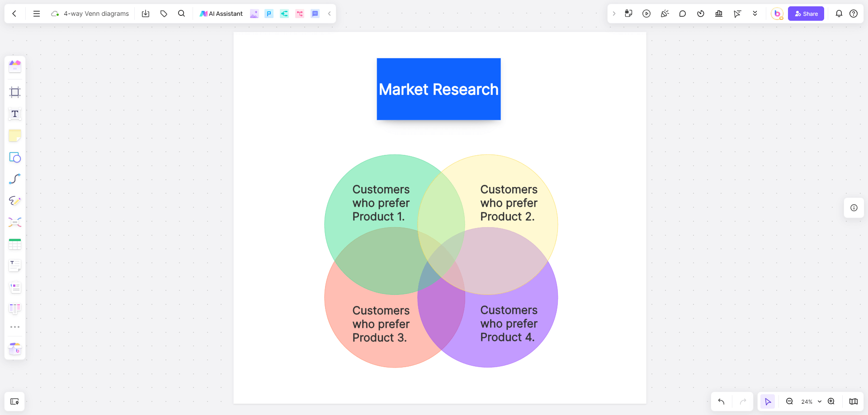Click the blue P presentation icon
This screenshot has width=868, height=415.
(269, 14)
